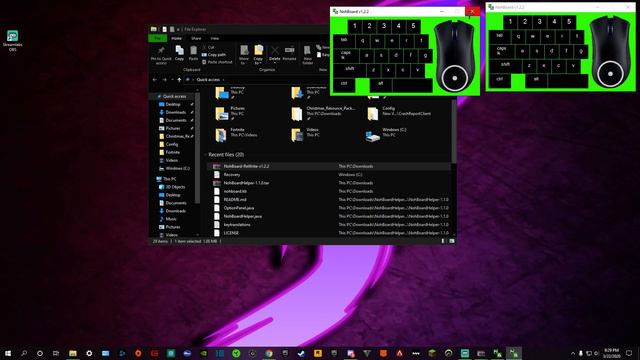This screenshot has height=360, width=640.
Task: Select the README.md recent file
Action: [330, 200]
